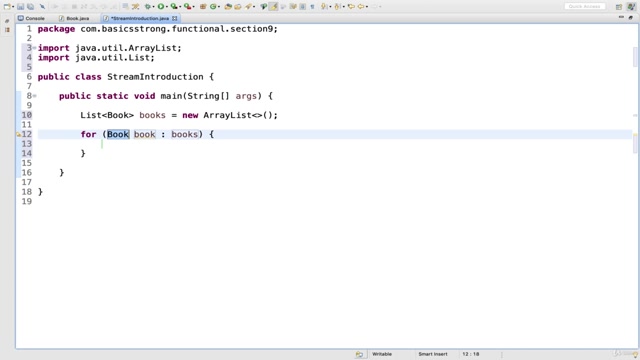
Task: Click the External Tools run icon
Action: (187, 7)
